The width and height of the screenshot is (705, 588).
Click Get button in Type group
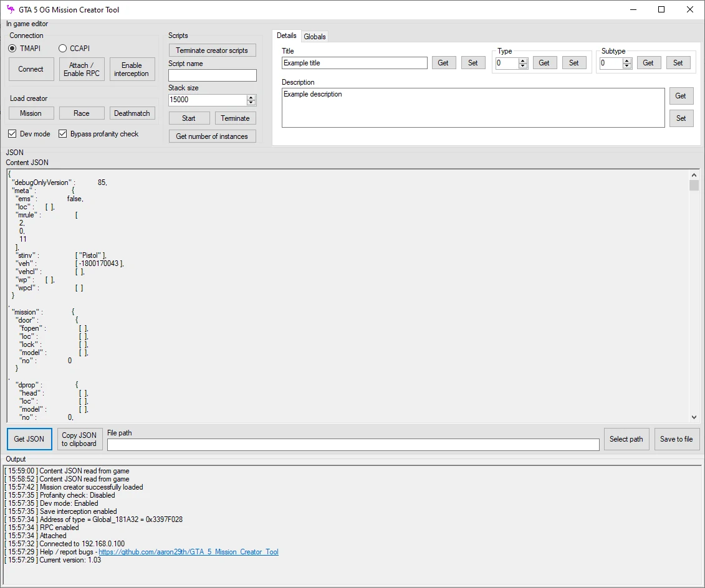click(x=544, y=63)
